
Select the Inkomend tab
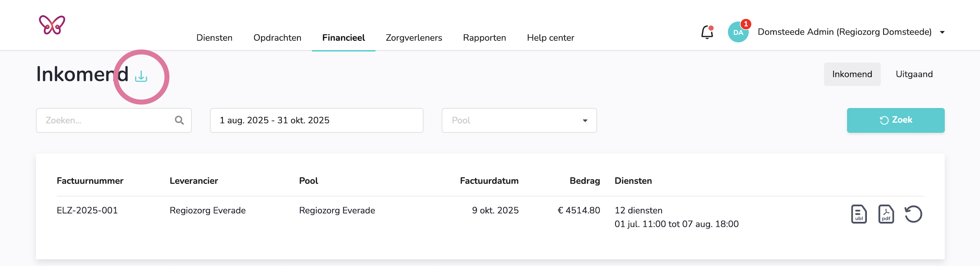852,74
